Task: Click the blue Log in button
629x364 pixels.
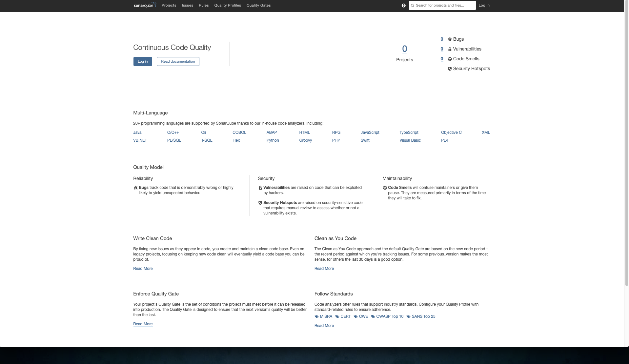Action: [143, 62]
